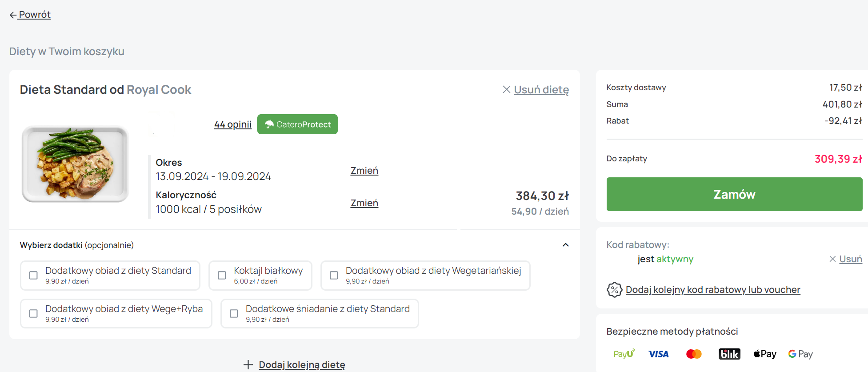Select Dodatkowy obiad z diety Wege+Ryba option

point(33,314)
